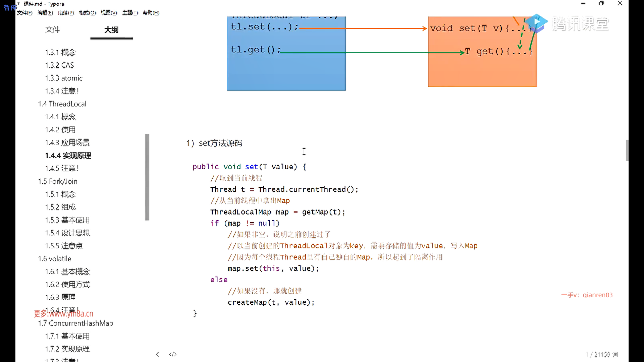Toggle source code mode icon
644x362 pixels.
pyautogui.click(x=173, y=354)
